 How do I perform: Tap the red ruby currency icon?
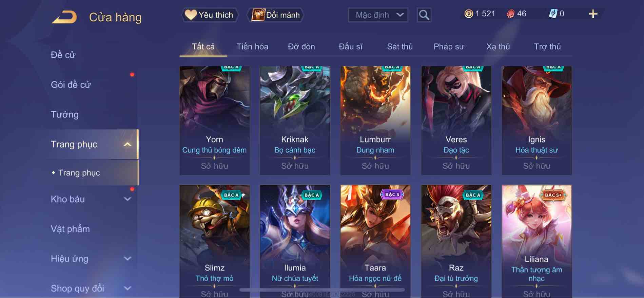click(510, 14)
